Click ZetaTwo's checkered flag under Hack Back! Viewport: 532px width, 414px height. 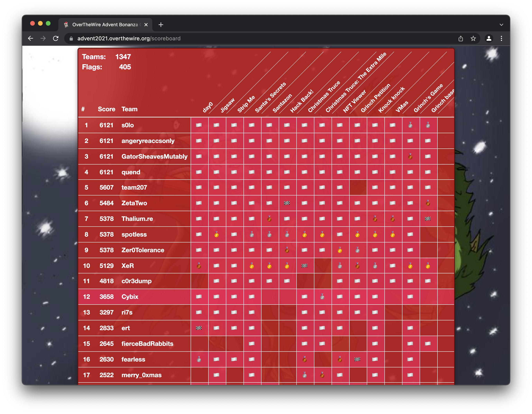[x=287, y=203]
